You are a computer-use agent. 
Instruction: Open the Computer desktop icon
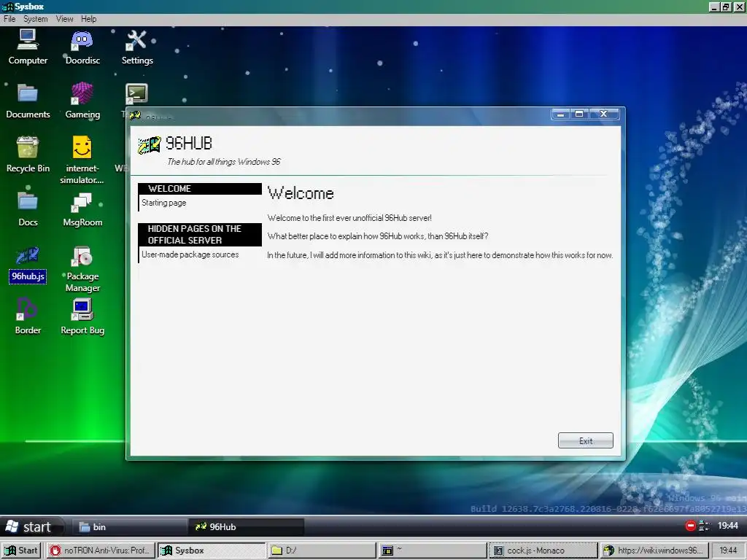coord(28,47)
